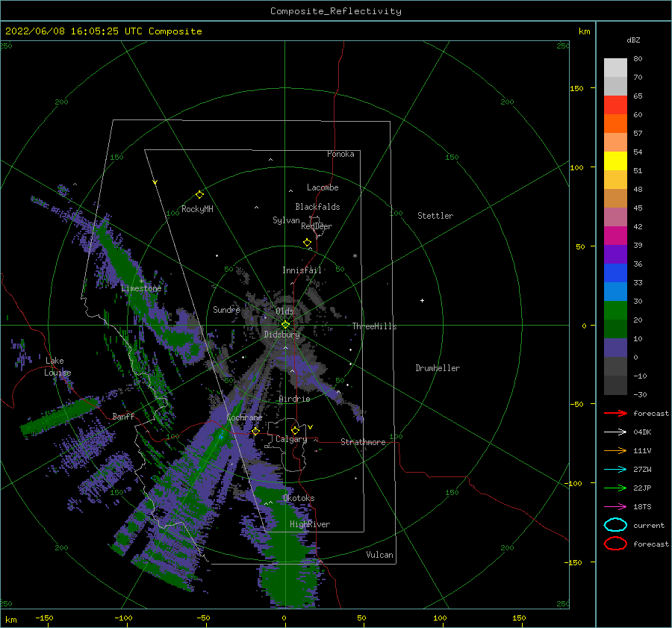Screen dimensions: 672x628
Task: Click the Blackfalds city label
Action: 317,207
